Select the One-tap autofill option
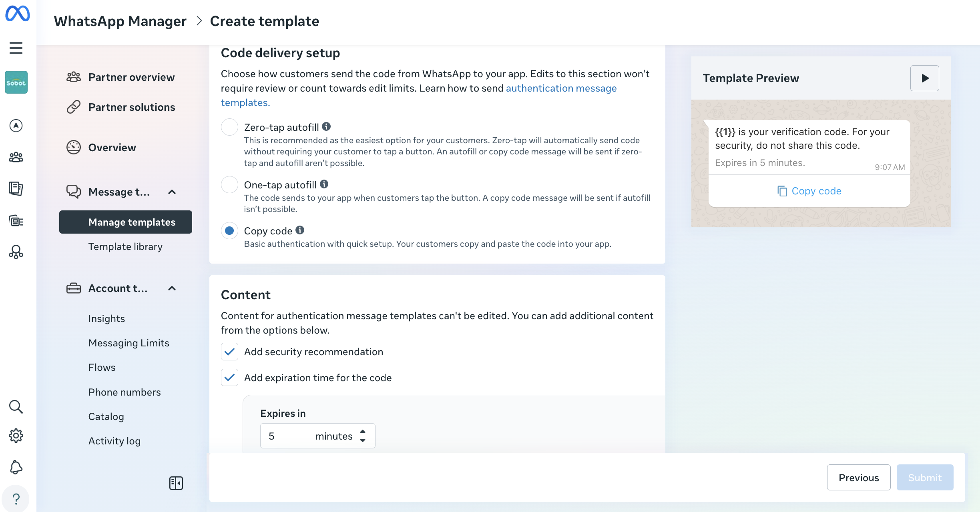 coord(229,185)
